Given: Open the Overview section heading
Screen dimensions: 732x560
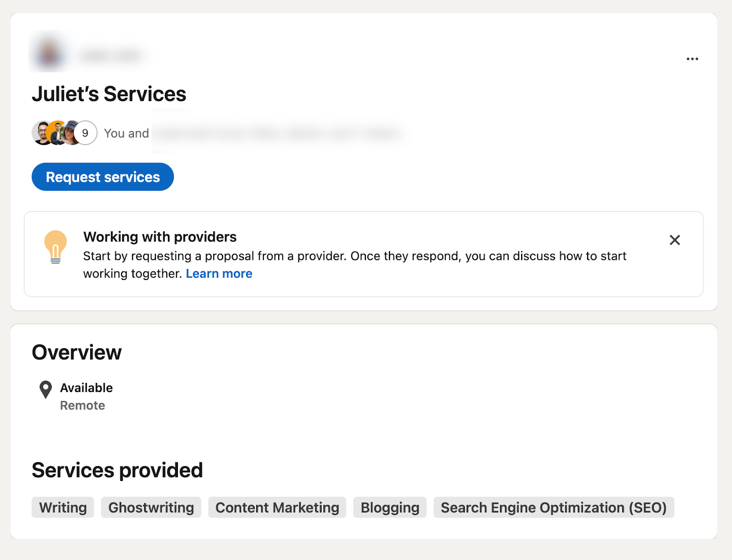Looking at the screenshot, I should coord(76,352).
